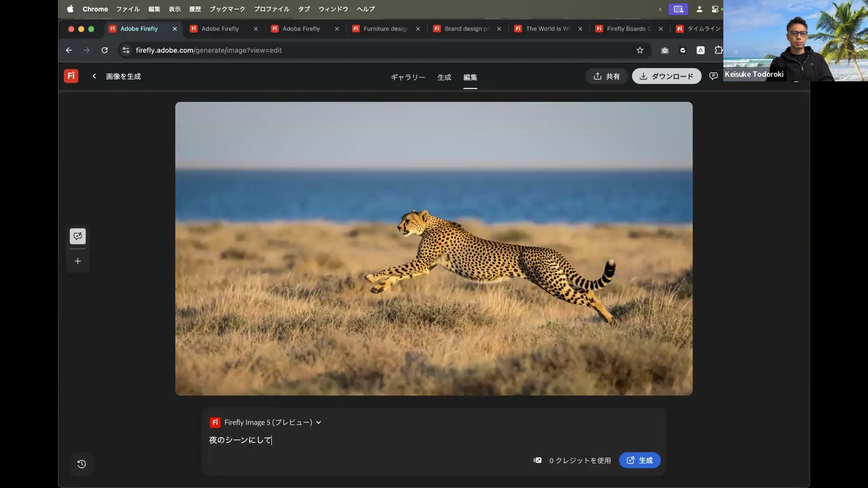Click the ダウンロード button
868x488 pixels.
[666, 76]
